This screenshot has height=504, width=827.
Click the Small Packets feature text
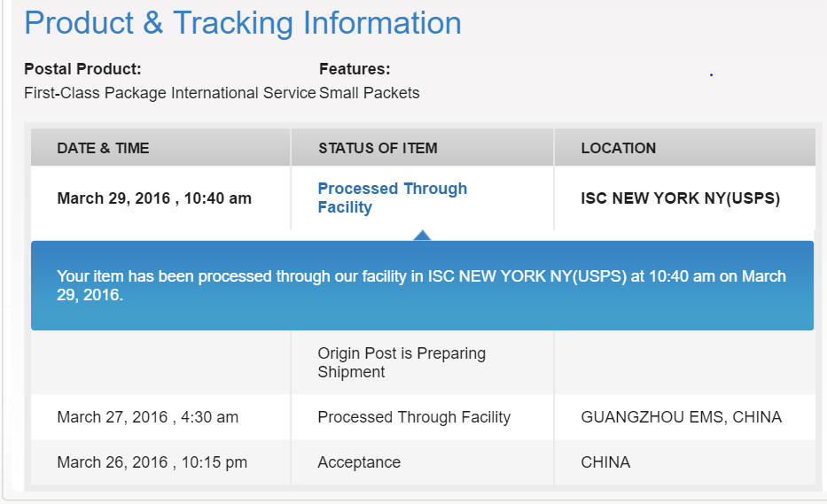(370, 93)
